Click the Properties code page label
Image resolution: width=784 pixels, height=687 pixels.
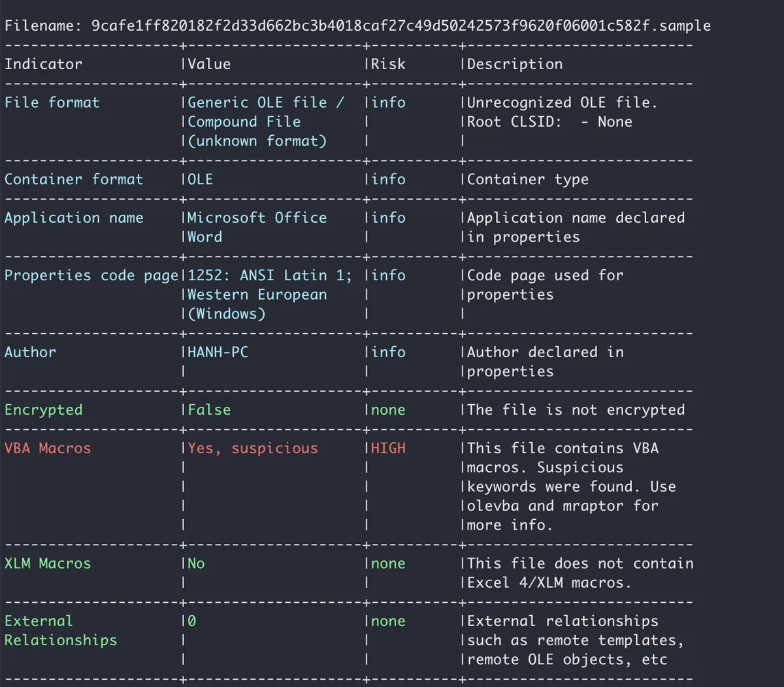[91, 276]
